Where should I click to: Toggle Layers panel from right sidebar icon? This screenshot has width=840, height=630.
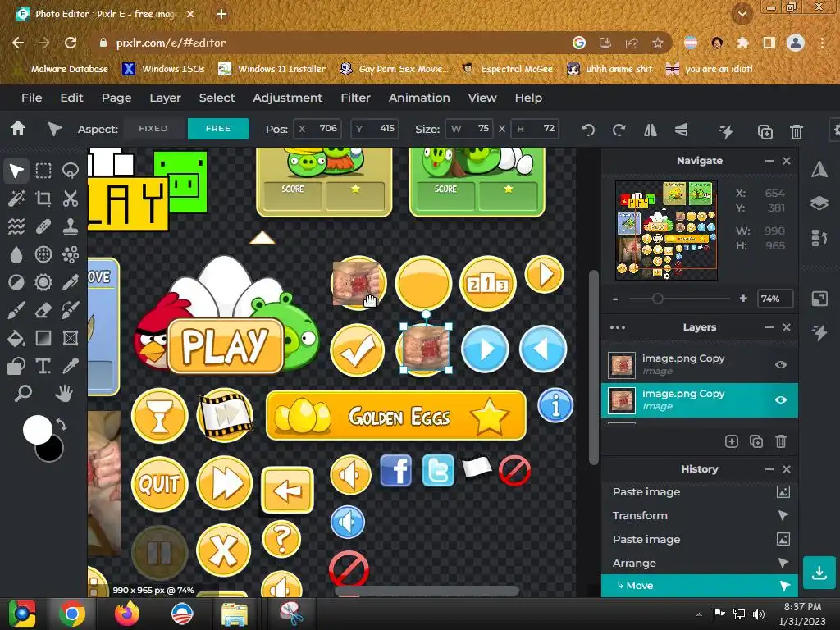coord(819,203)
